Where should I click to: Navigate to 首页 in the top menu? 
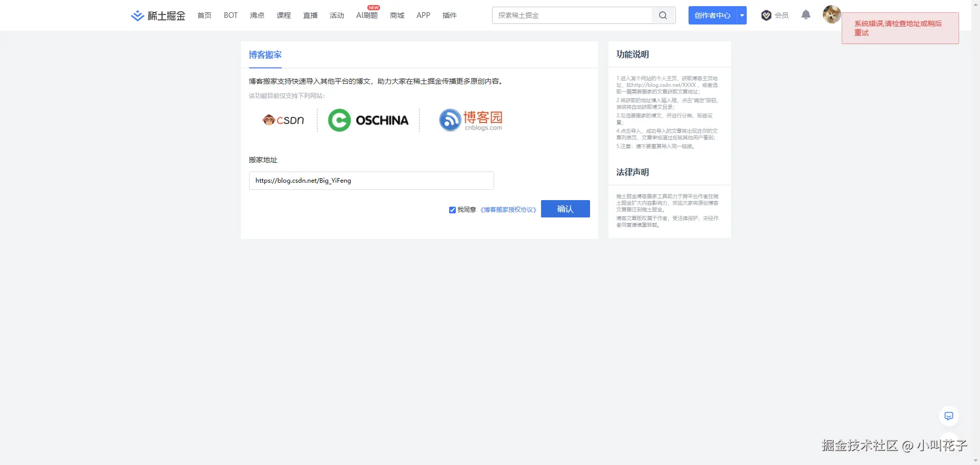[204, 15]
